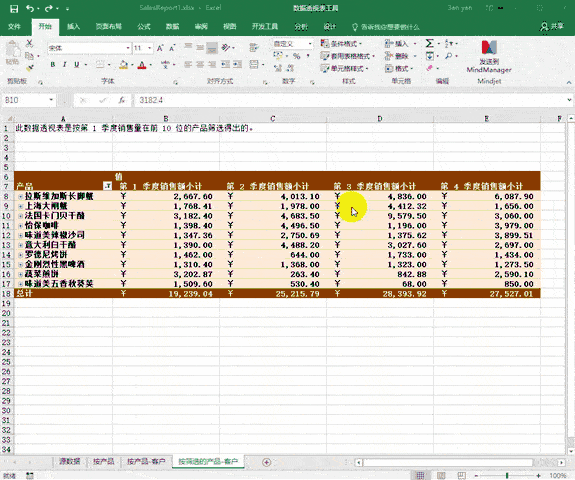Open the font name dropdown
The height and width of the screenshot is (480, 575).
[128, 48]
